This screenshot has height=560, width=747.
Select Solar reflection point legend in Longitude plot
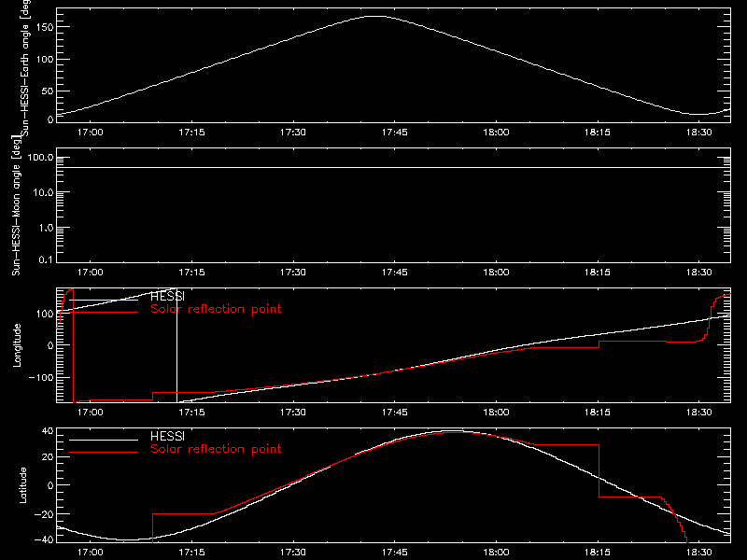click(x=216, y=309)
